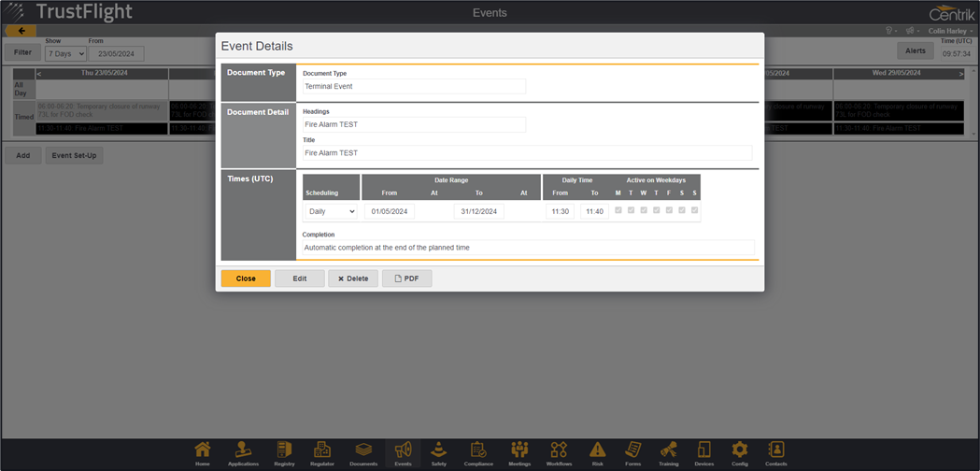The height and width of the screenshot is (471, 980).
Task: Open the Risk warning triangle icon
Action: pyautogui.click(x=597, y=452)
